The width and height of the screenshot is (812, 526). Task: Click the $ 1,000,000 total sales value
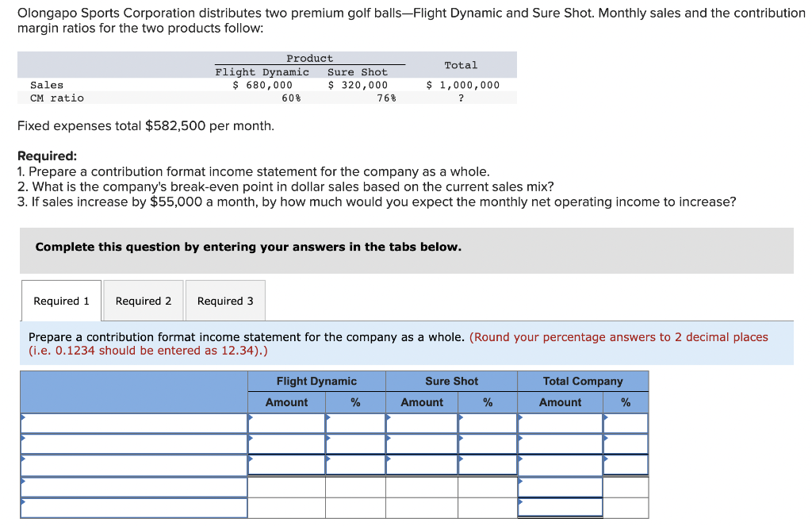tap(463, 85)
